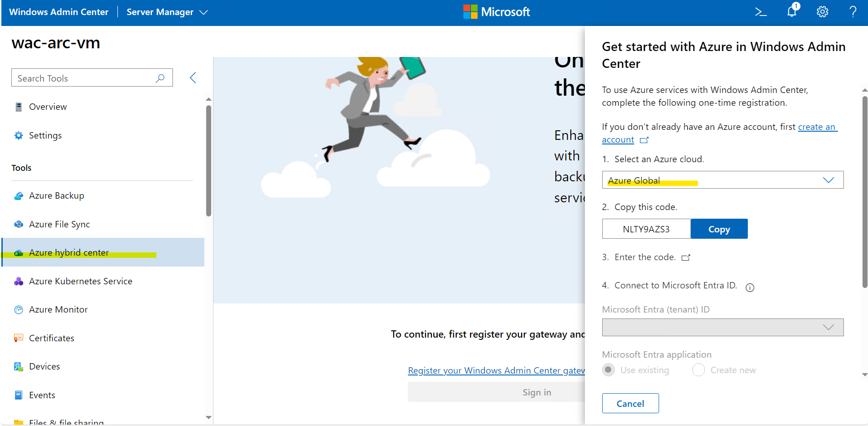868x426 pixels.
Task: Open Settings in the sidebar
Action: pyautogui.click(x=103, y=135)
